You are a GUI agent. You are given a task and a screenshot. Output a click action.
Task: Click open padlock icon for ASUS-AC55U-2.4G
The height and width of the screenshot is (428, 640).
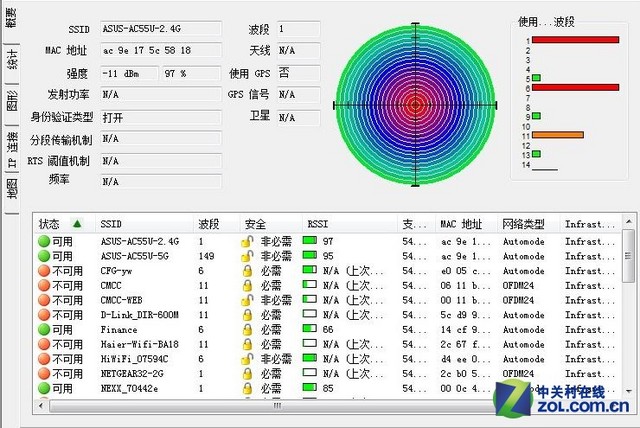pyautogui.click(x=247, y=242)
